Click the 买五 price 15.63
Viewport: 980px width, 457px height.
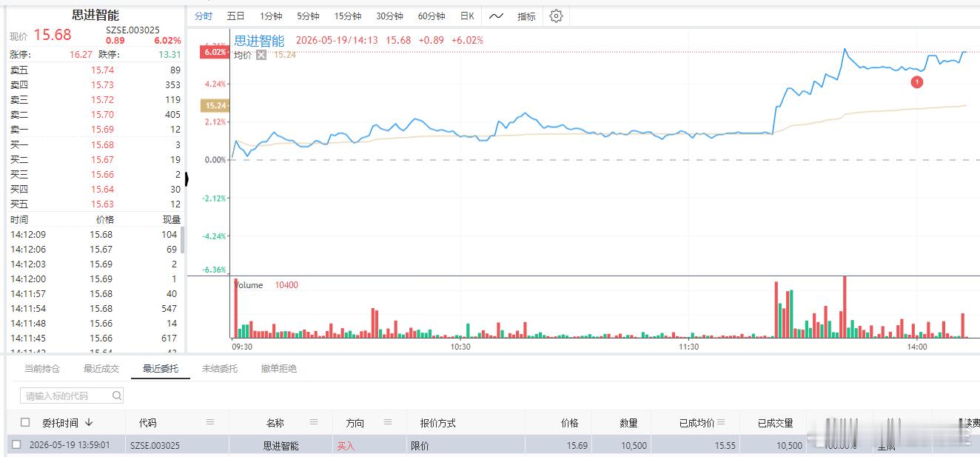click(x=102, y=204)
